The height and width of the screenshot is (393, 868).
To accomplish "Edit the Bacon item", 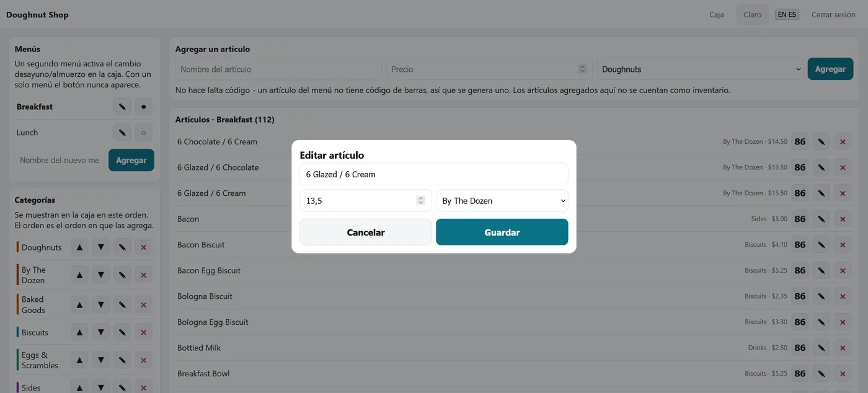I will point(821,219).
